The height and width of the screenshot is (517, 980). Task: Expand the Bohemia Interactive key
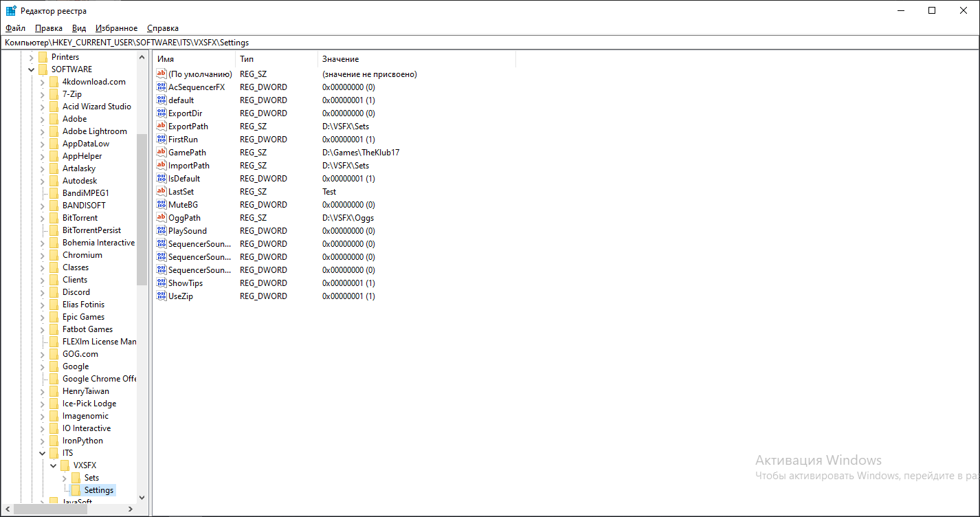pos(42,243)
